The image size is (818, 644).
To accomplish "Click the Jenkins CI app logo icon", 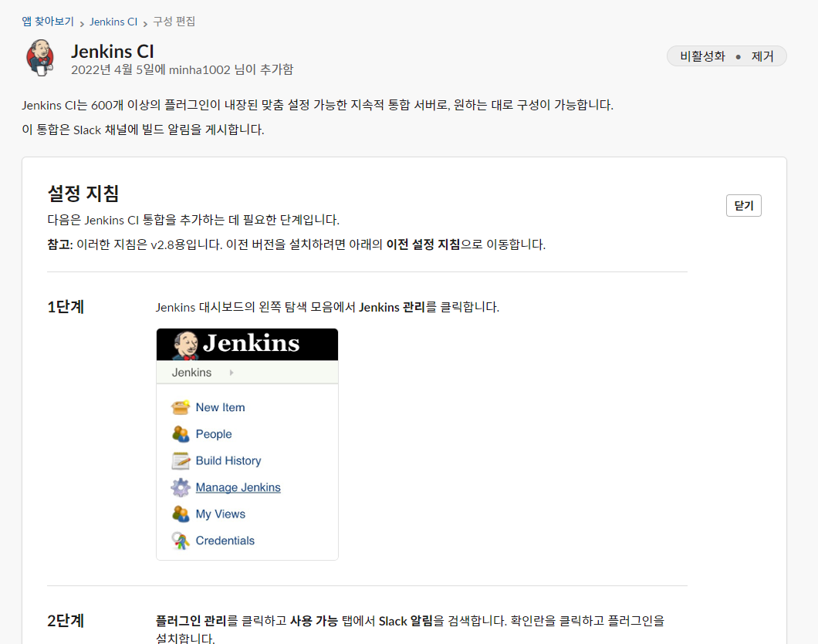I will click(40, 58).
